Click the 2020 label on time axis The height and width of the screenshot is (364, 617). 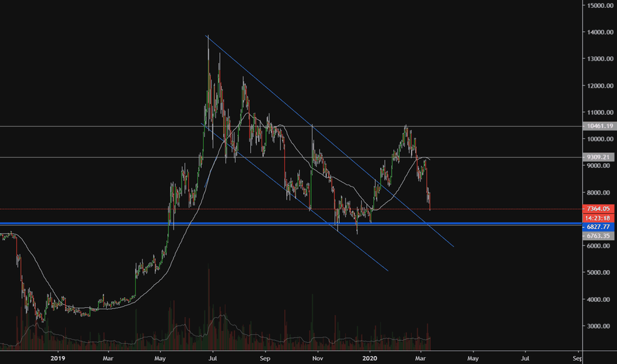tap(369, 359)
